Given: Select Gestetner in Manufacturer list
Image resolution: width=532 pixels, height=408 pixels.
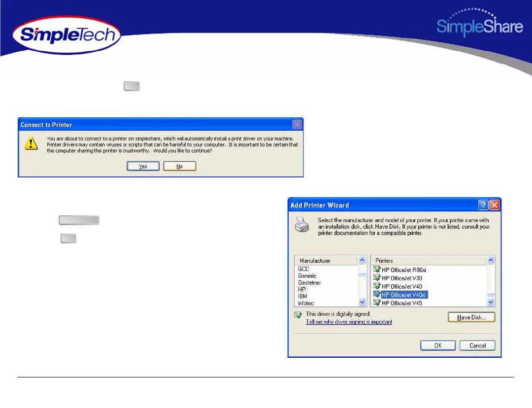Looking at the screenshot, I should pyautogui.click(x=309, y=282).
